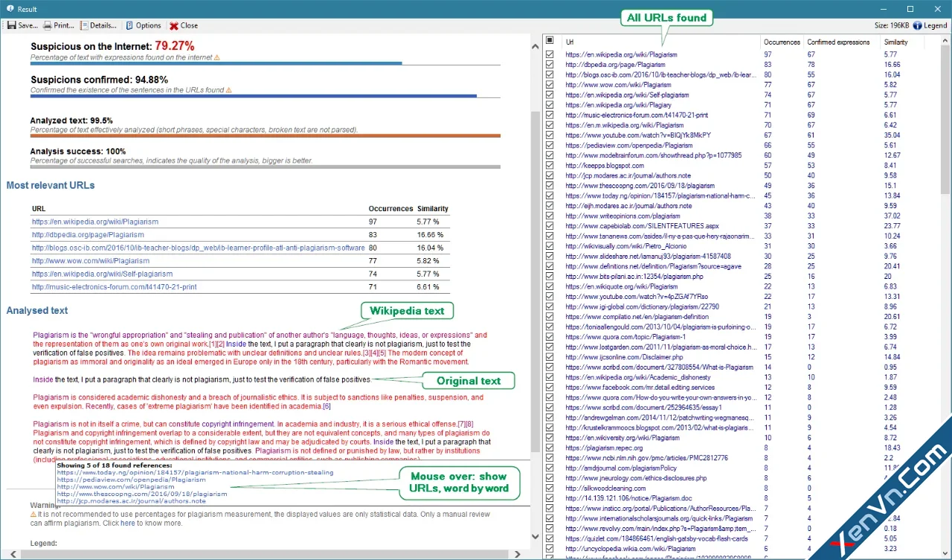Select the www.quora.com/topic/Plagiarism-1 row
952x560 pixels.
(x=741, y=337)
